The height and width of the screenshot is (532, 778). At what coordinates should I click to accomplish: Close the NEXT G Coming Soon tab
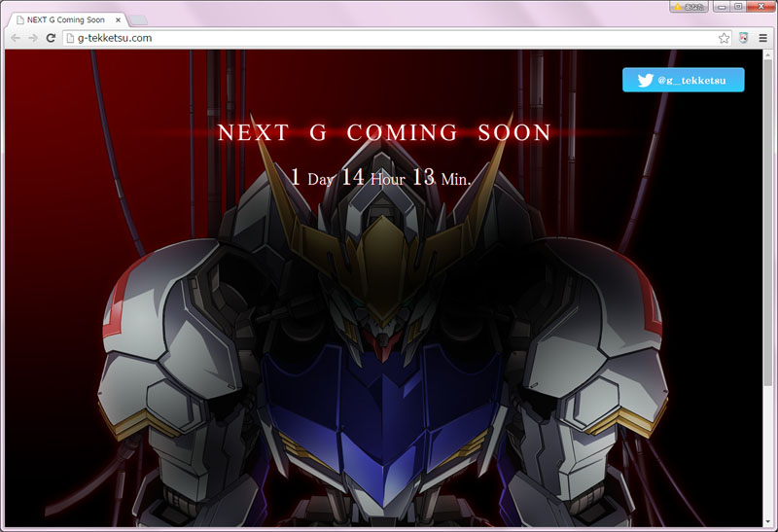[118, 20]
